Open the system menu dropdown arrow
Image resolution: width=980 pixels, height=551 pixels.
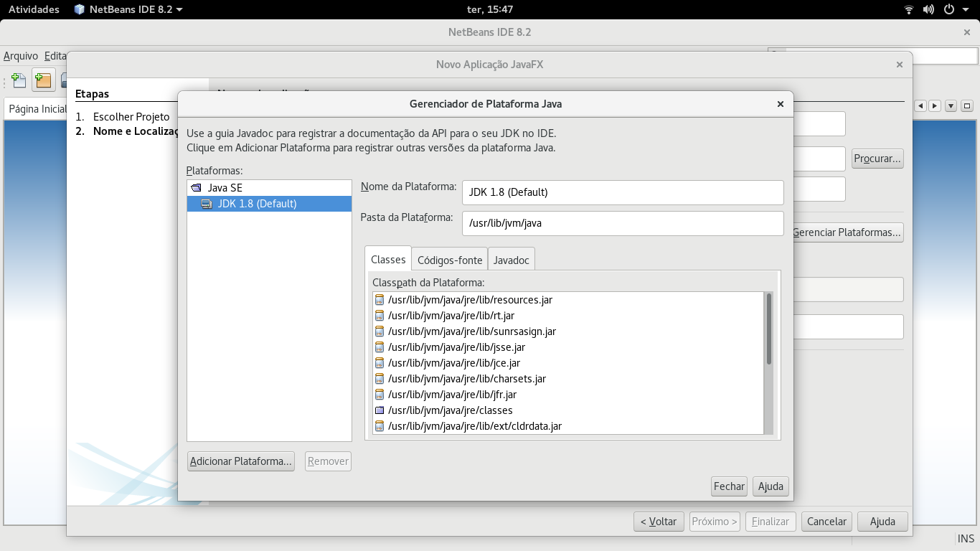(x=966, y=9)
